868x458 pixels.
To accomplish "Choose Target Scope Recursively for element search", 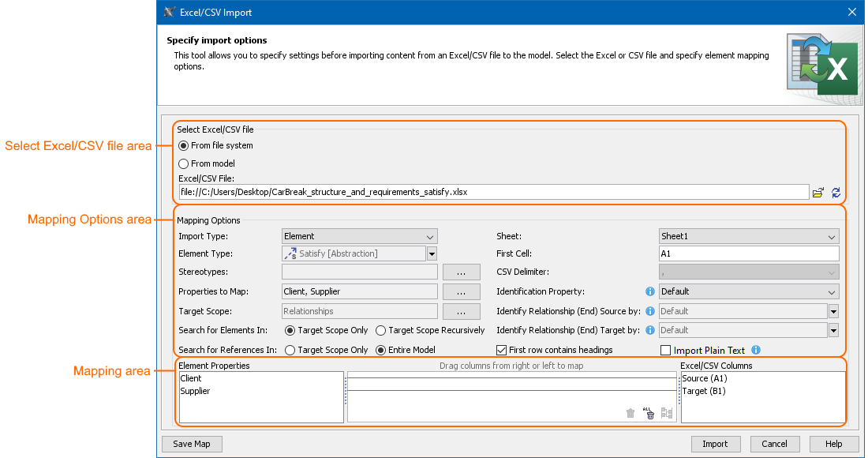I will coord(380,330).
